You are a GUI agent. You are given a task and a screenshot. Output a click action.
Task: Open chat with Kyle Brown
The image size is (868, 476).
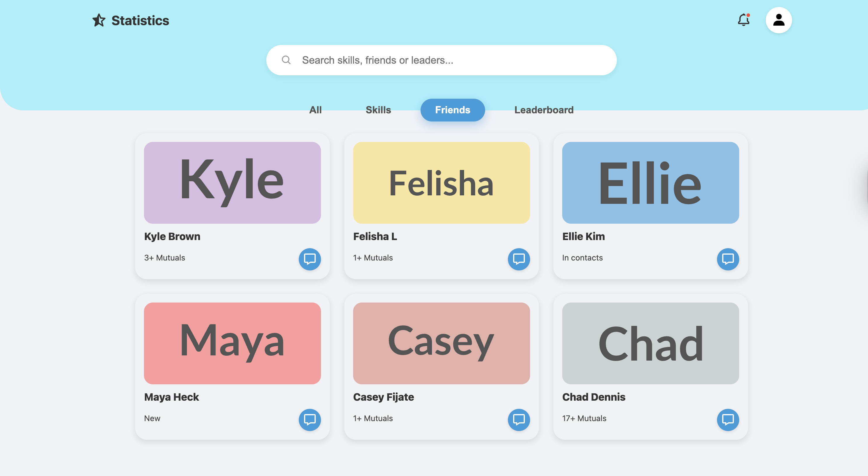point(310,259)
